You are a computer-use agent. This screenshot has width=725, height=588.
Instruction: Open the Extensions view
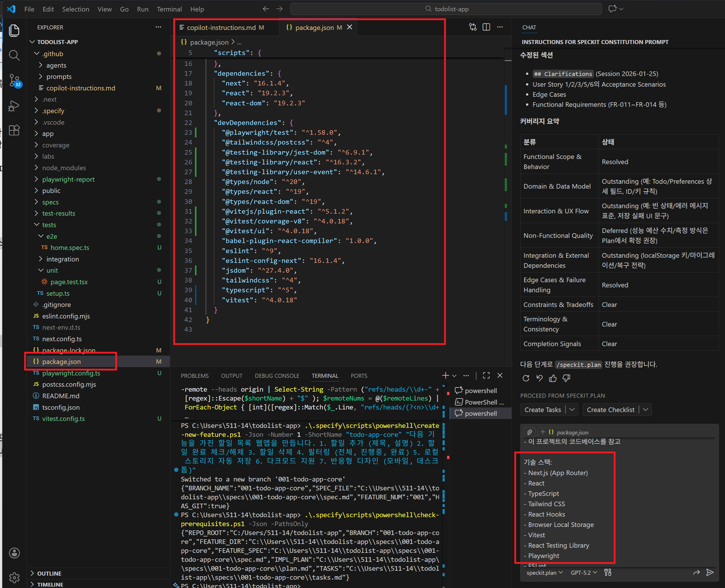14,130
